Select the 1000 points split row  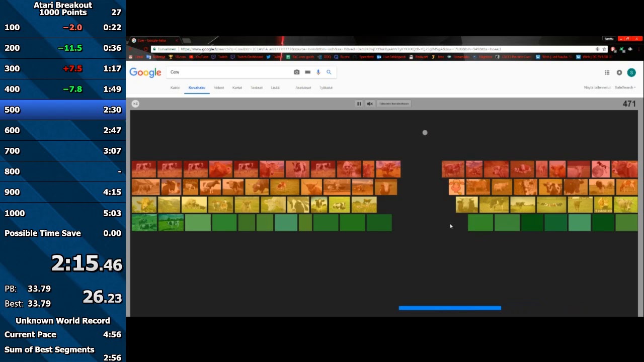coord(63,213)
